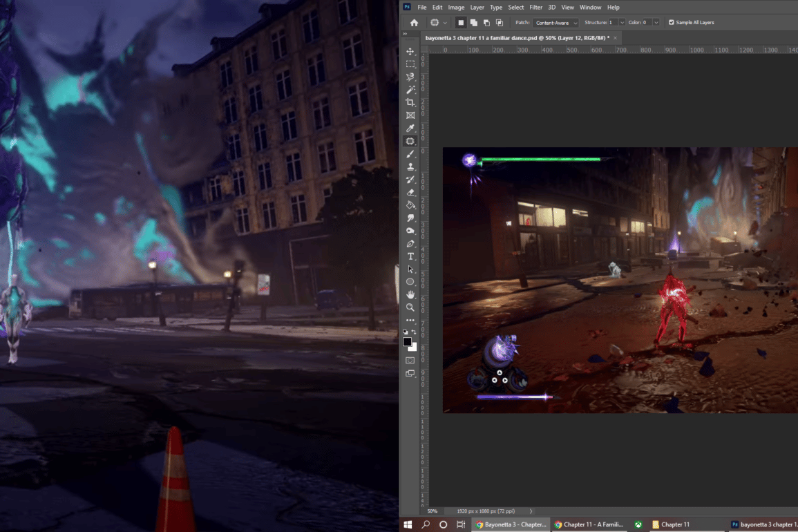Select the Move tool

410,52
